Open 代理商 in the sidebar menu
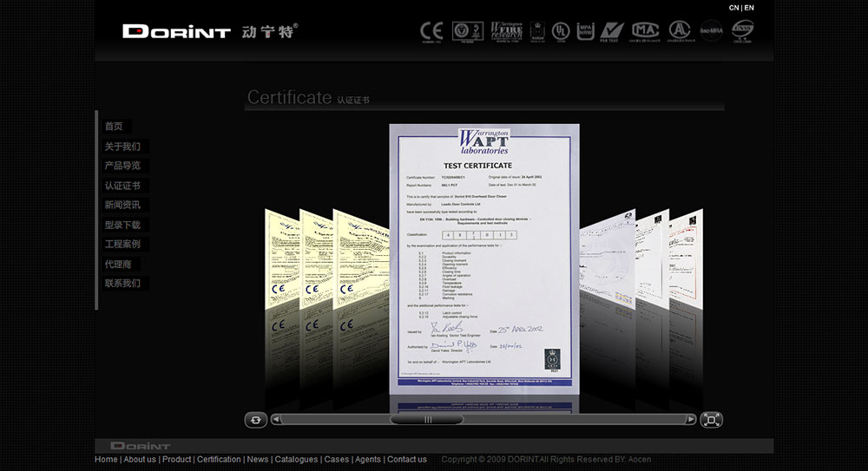This screenshot has height=471, width=868. [x=118, y=265]
